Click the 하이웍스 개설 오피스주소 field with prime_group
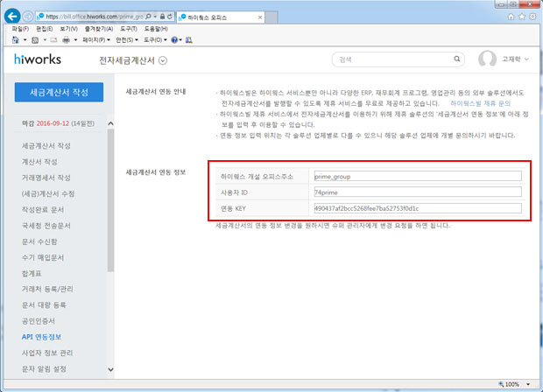The width and height of the screenshot is (543, 392). click(418, 176)
